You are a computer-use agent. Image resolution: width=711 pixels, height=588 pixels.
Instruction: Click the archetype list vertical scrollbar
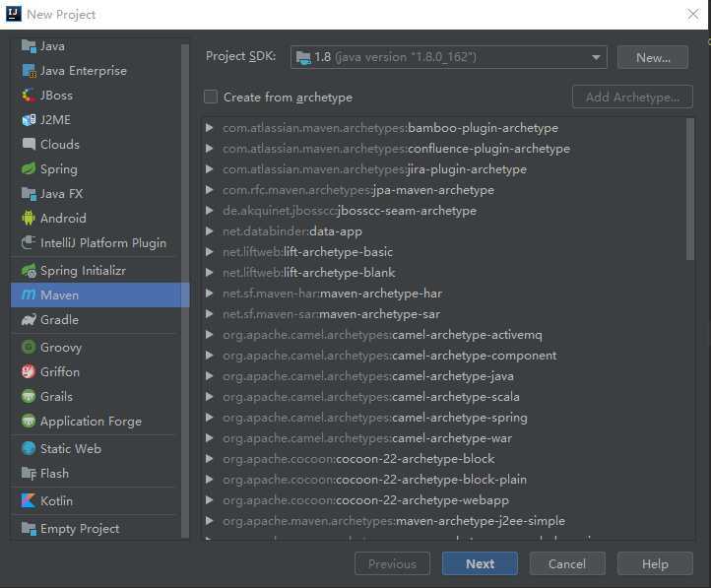(690, 189)
